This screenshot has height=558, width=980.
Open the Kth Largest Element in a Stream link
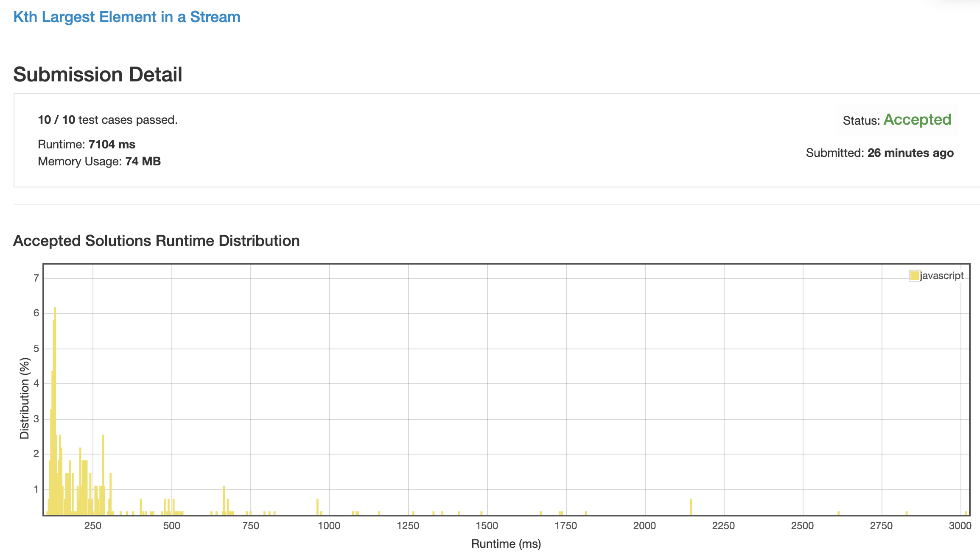[x=127, y=17]
